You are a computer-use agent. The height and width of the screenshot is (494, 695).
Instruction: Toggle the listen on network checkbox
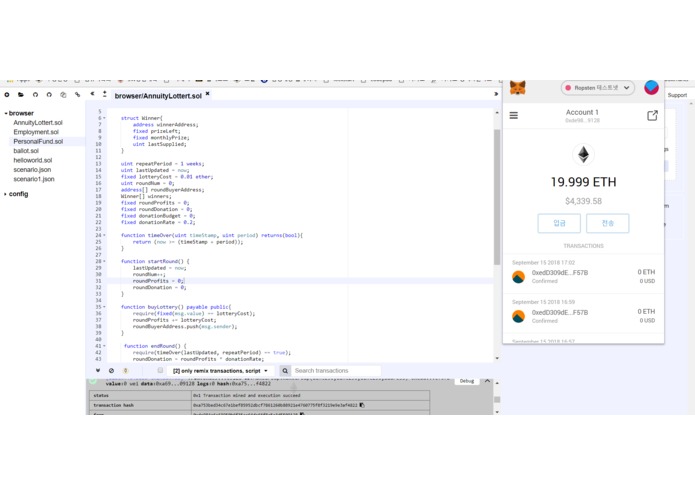point(160,370)
